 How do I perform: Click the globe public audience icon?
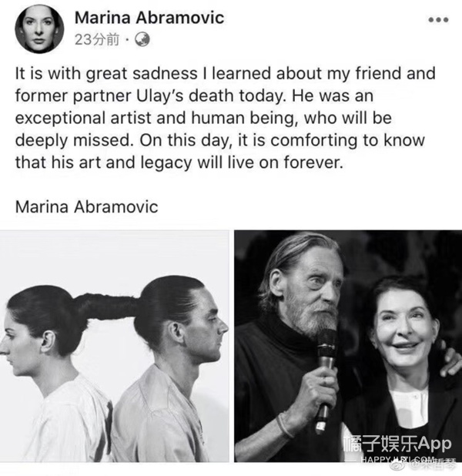[x=142, y=39]
